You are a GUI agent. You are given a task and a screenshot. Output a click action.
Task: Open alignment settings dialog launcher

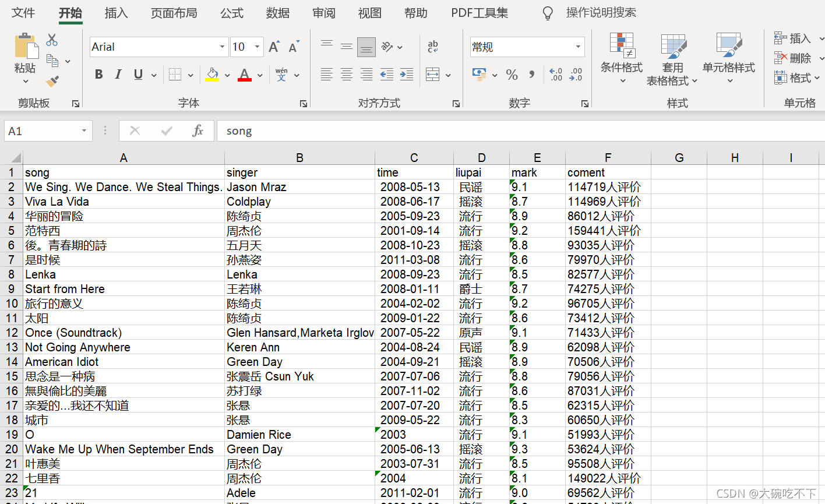tap(456, 104)
